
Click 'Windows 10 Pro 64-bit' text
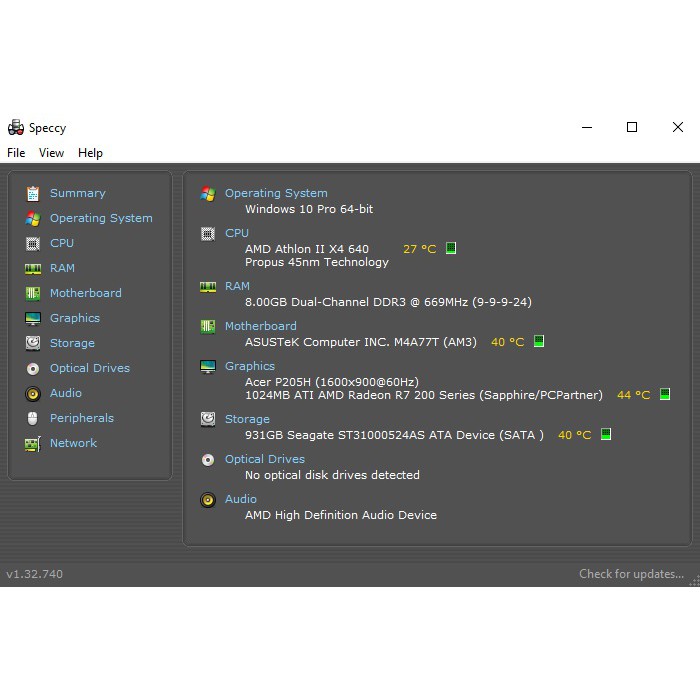coord(309,209)
